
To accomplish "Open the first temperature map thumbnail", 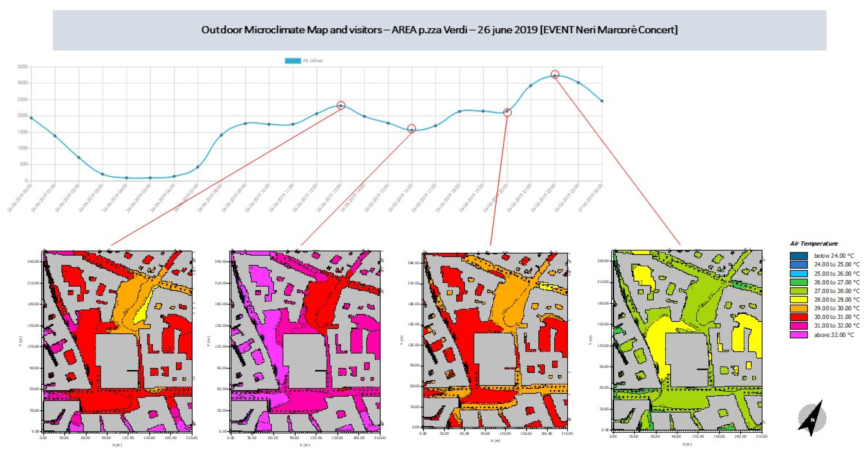I will point(117,341).
